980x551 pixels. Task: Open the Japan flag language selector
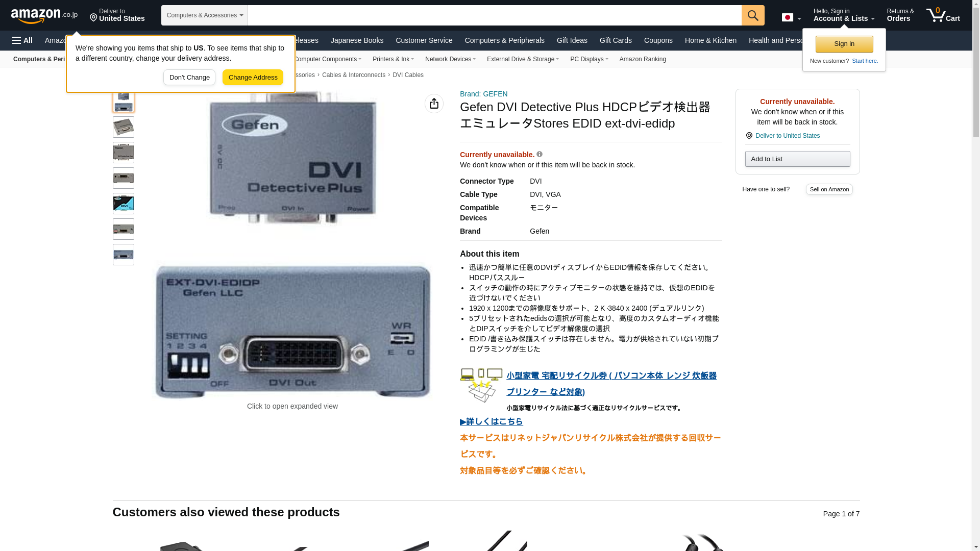click(x=791, y=18)
